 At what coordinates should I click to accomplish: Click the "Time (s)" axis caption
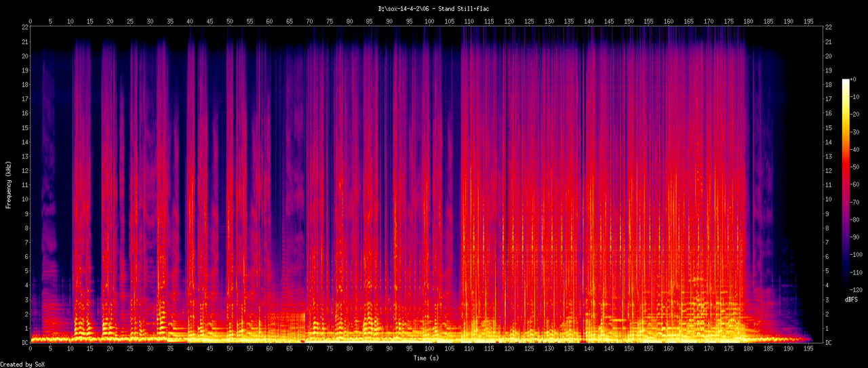(427, 356)
